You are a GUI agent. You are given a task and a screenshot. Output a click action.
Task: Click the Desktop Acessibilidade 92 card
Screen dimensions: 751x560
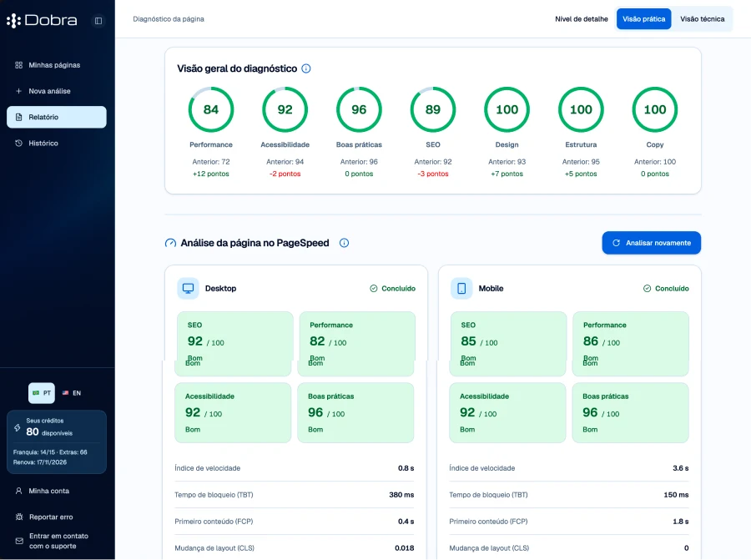[233, 412]
